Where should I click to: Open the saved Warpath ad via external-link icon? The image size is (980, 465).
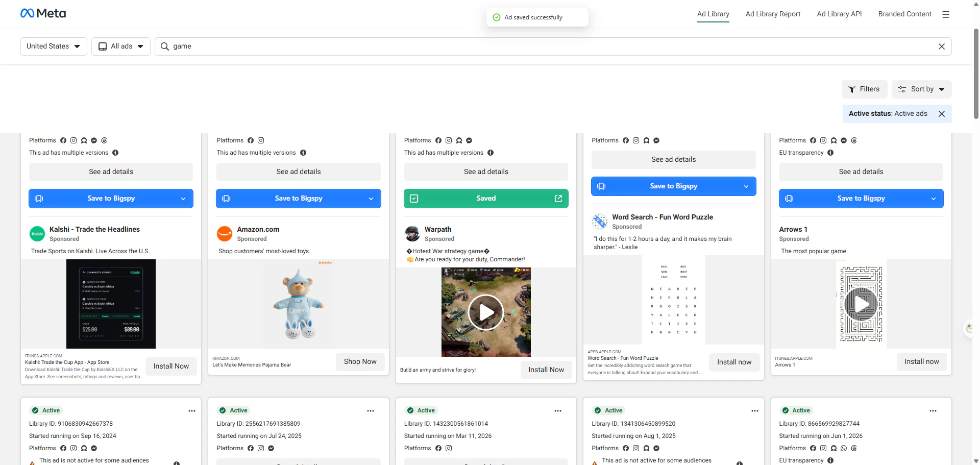point(558,199)
